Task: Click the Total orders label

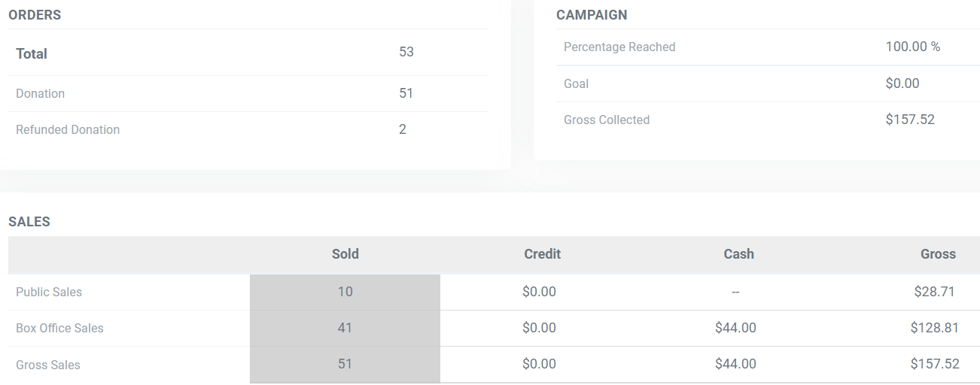Action: pyautogui.click(x=32, y=53)
